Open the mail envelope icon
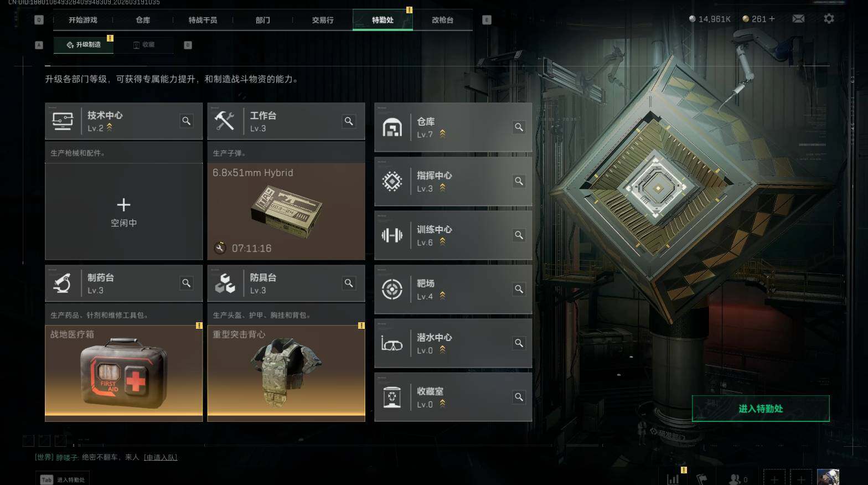Viewport: 868px width, 485px height. point(798,19)
